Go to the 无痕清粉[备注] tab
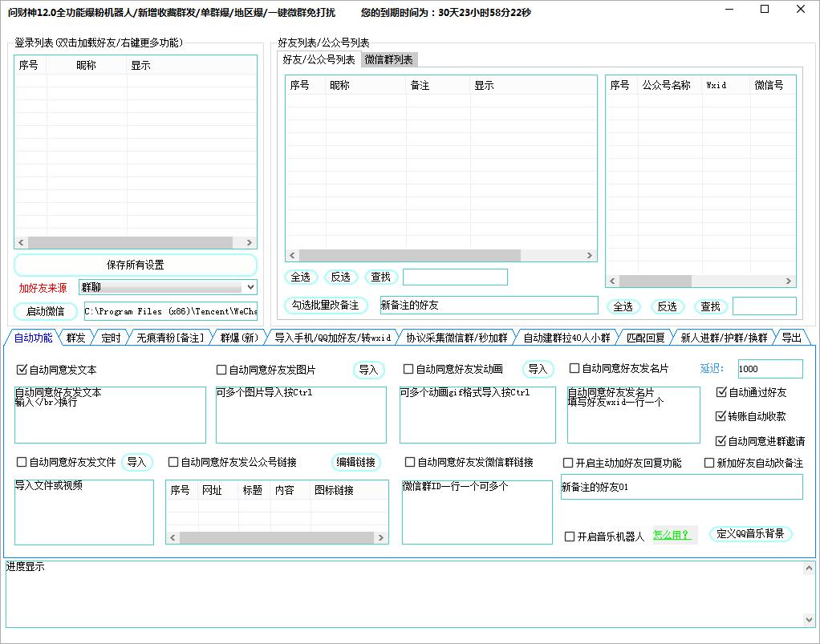The height and width of the screenshot is (644, 820). click(170, 338)
